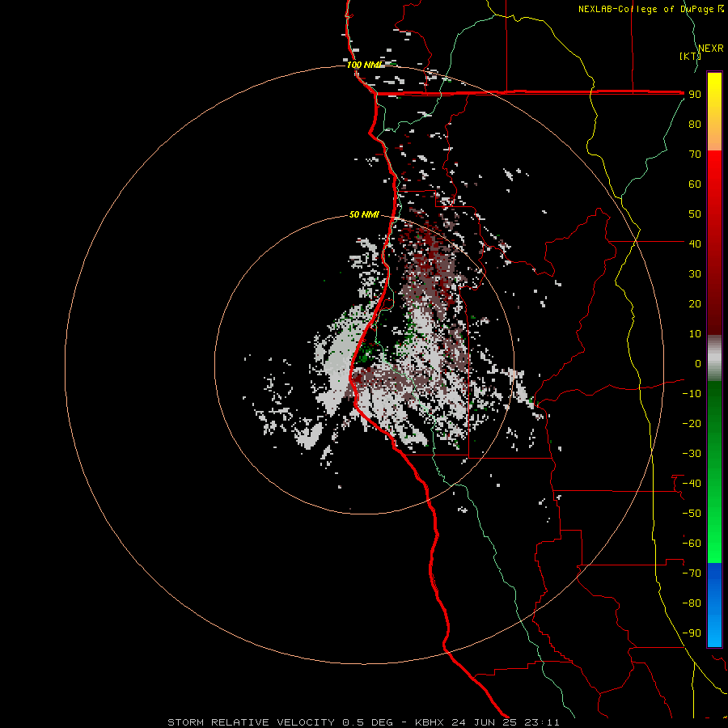
Task: Click the '-50' value on velocity scale
Action: [692, 514]
